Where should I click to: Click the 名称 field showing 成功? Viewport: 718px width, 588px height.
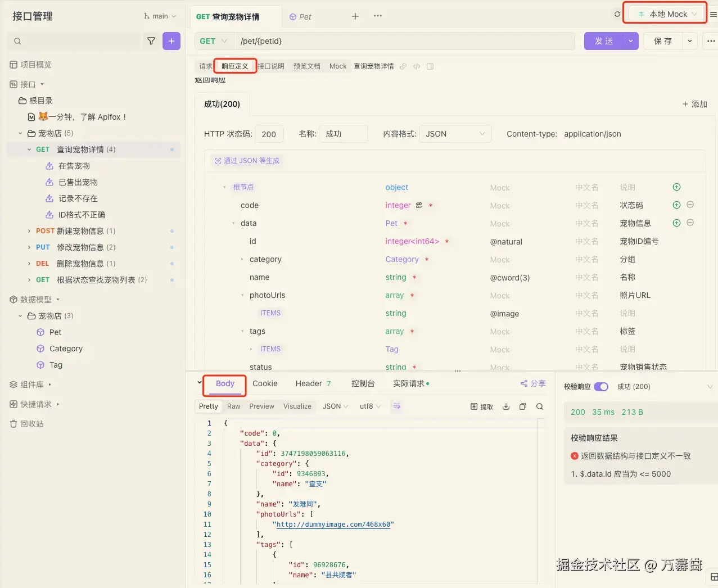[344, 134]
